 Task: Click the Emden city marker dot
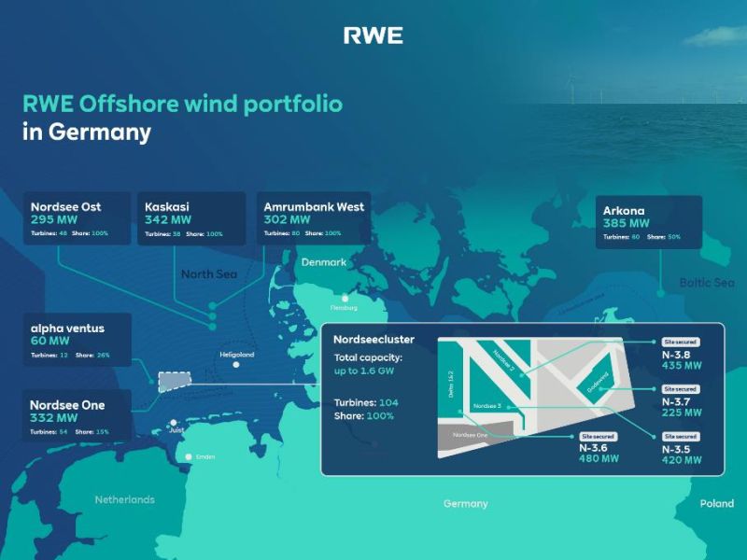189,456
